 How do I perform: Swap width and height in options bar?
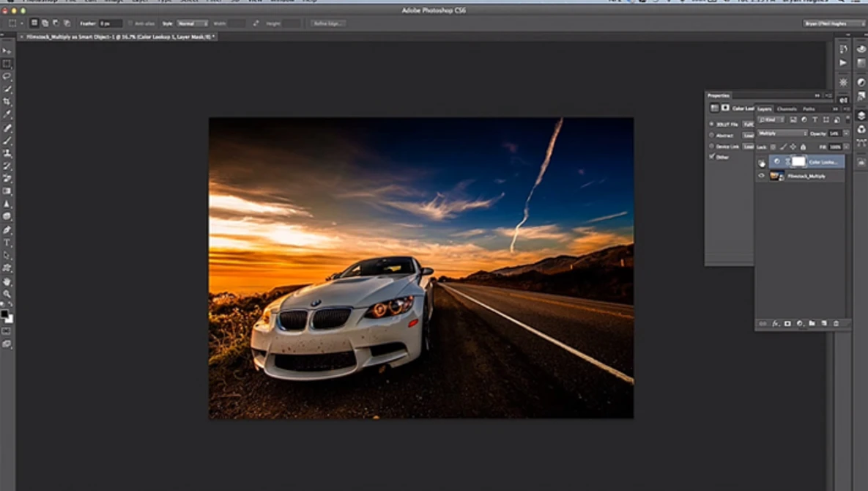[256, 23]
